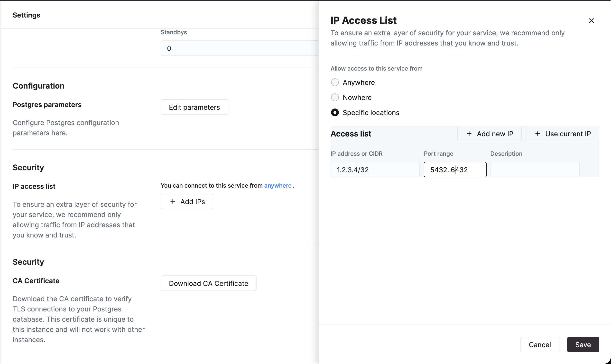Open the anywhere link in IP access list
The width and height of the screenshot is (611, 364).
(278, 185)
